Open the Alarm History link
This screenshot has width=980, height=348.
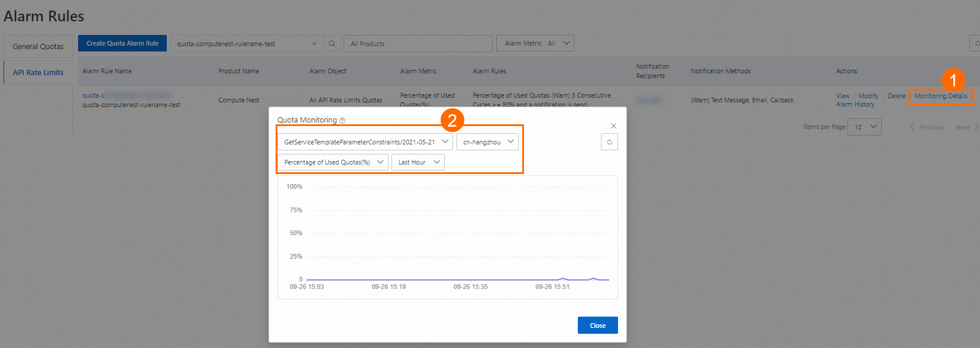coord(855,104)
